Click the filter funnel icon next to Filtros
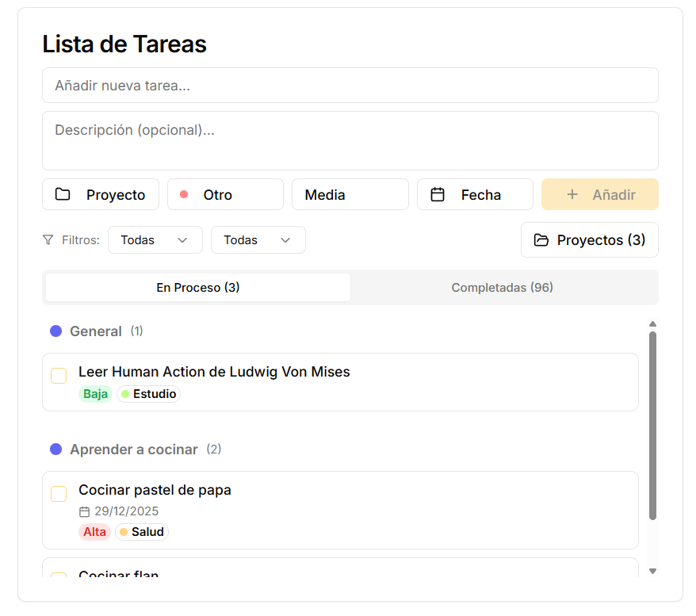The image size is (696, 616). pos(48,239)
